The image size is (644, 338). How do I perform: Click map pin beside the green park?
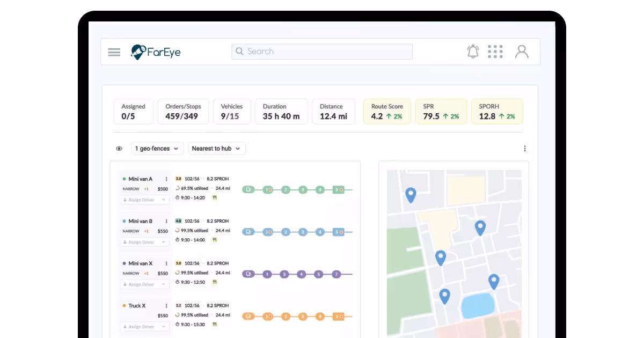(x=441, y=258)
